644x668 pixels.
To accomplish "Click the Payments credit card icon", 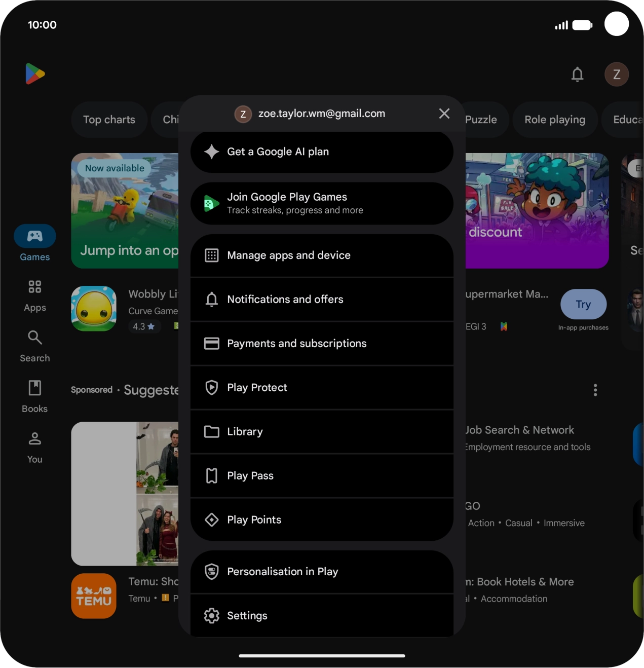I will click(x=211, y=344).
